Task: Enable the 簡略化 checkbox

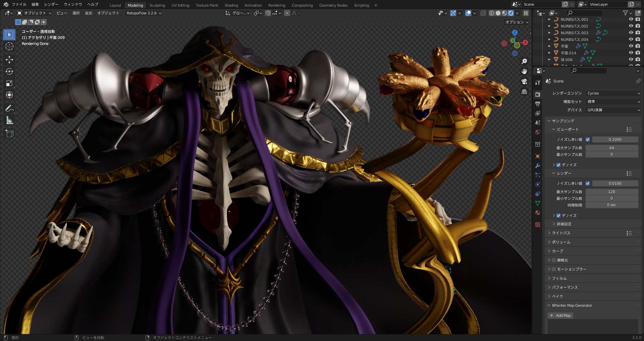Action: pyautogui.click(x=554, y=260)
